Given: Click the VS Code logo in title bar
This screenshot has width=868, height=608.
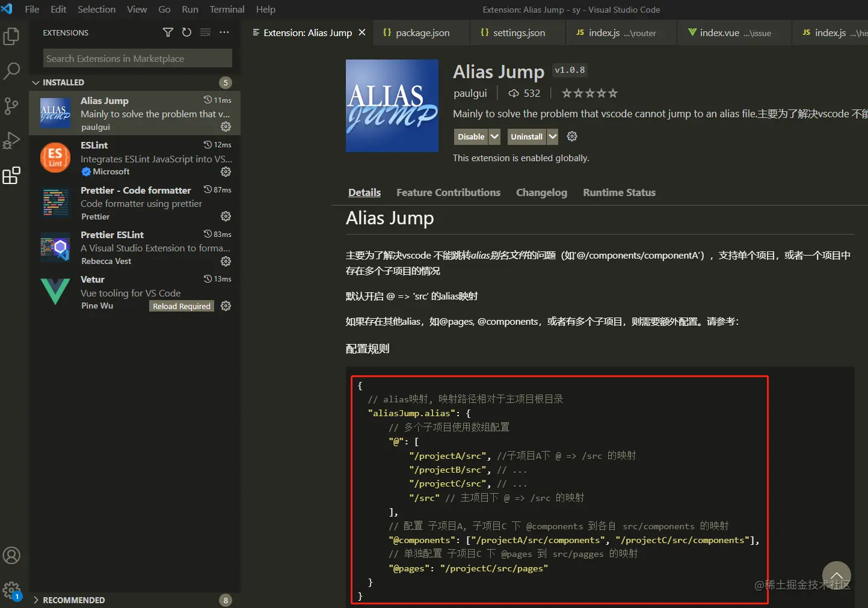Looking at the screenshot, I should (x=7, y=9).
